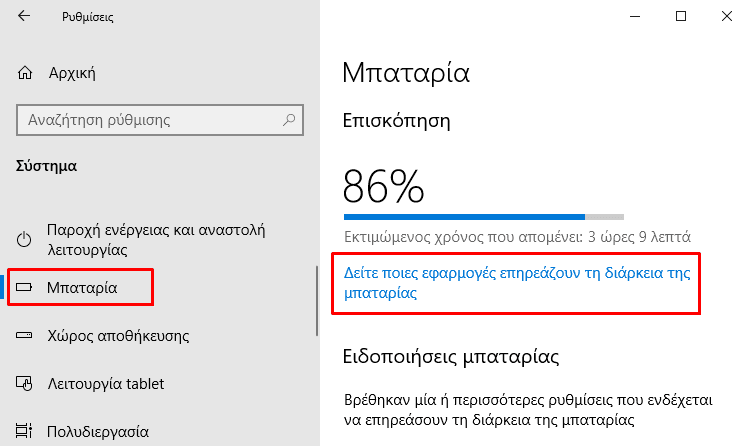This screenshot has height=446, width=750.
Task: Click Αρχική home label
Action: point(72,73)
